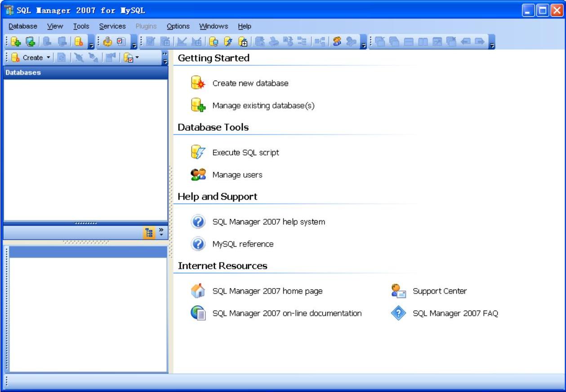Click the database with monitor icon in the toolbar
Image resolution: width=566 pixels, height=392 pixels.
click(214, 42)
